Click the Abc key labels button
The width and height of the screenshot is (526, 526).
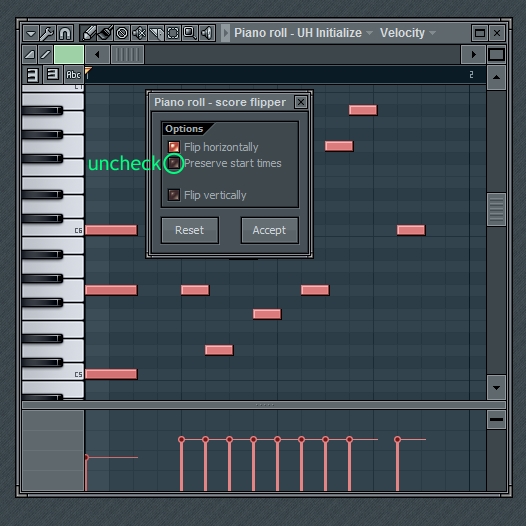[73, 74]
